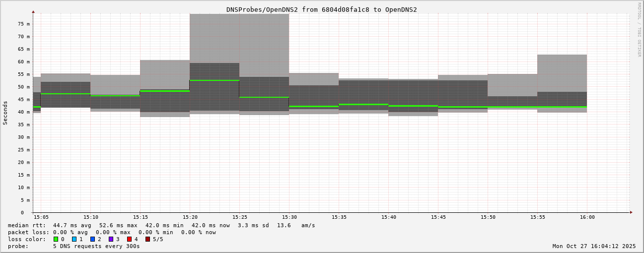Click the dark red 5/5 loss swatch
Viewport: 644px width, 253px height.
[x=147, y=239]
